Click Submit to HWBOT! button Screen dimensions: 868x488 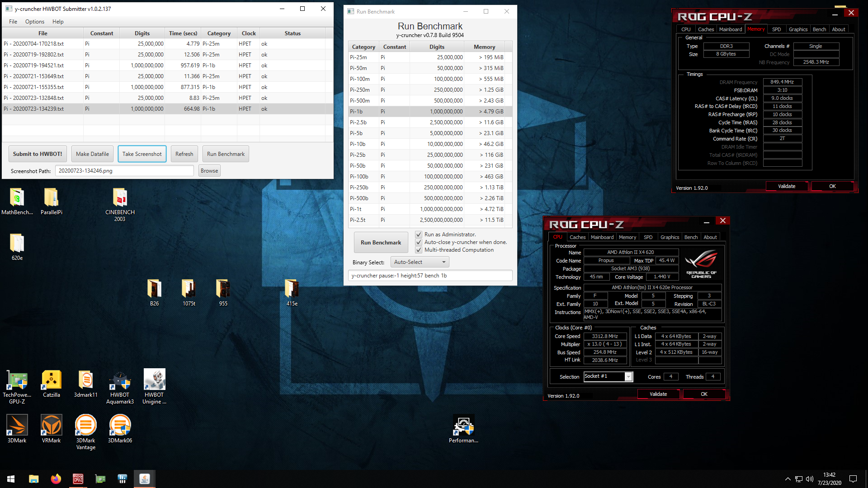(x=38, y=154)
